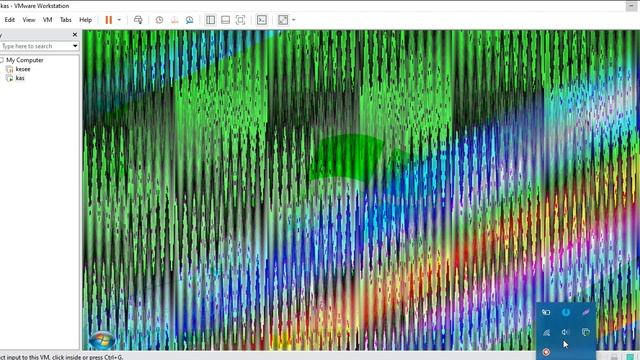Open the Tabs menu

click(66, 20)
